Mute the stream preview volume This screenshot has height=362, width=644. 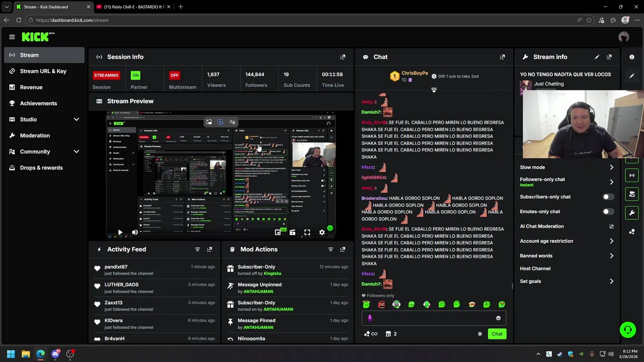tap(134, 232)
